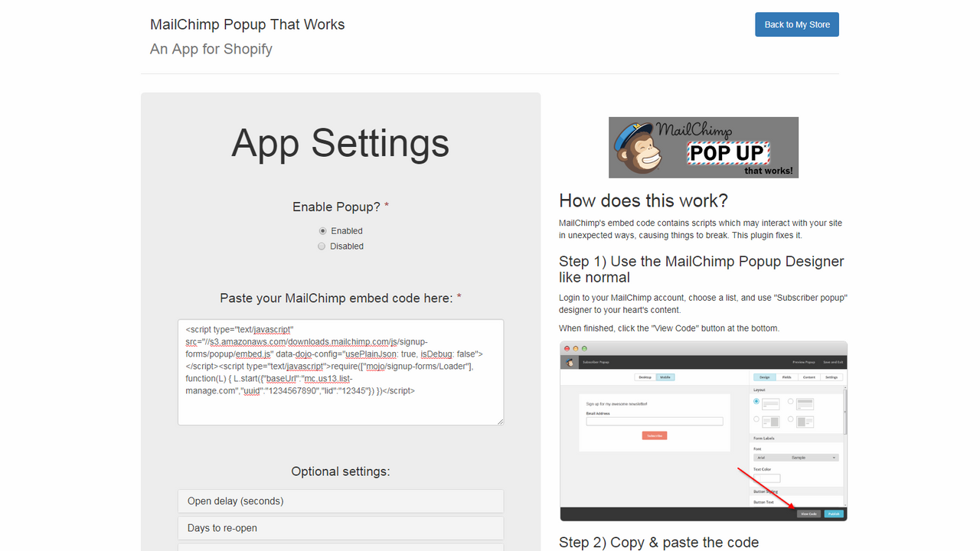Choose the Disabled popup radio option

tap(322, 246)
